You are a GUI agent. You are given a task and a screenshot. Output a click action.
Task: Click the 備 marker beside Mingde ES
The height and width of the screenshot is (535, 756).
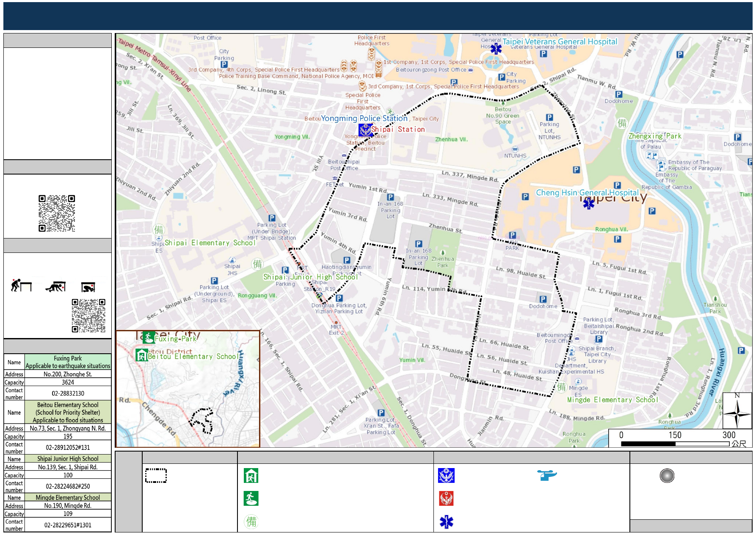pyautogui.click(x=561, y=387)
